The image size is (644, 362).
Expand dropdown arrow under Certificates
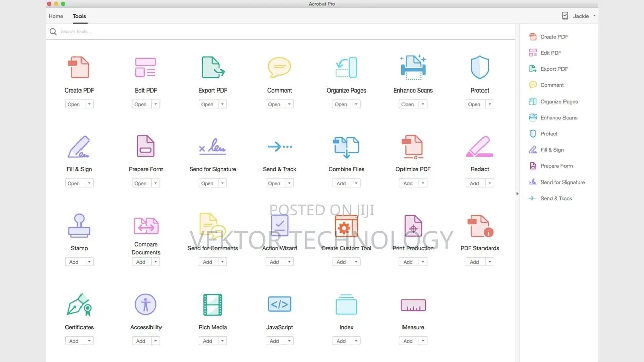pyautogui.click(x=89, y=341)
